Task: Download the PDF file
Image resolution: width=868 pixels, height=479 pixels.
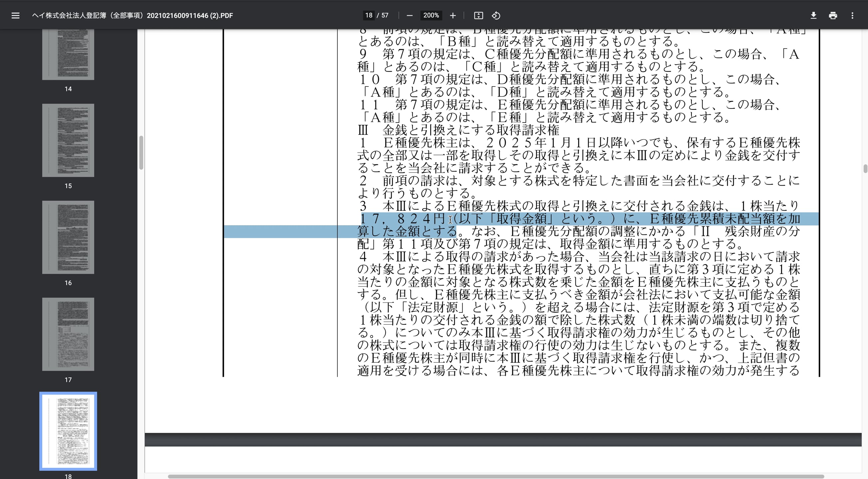Action: tap(813, 16)
